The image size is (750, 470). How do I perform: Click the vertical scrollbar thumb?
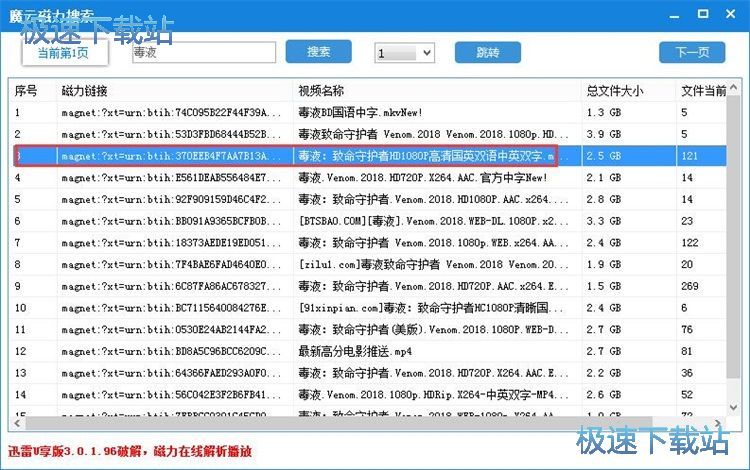733,237
